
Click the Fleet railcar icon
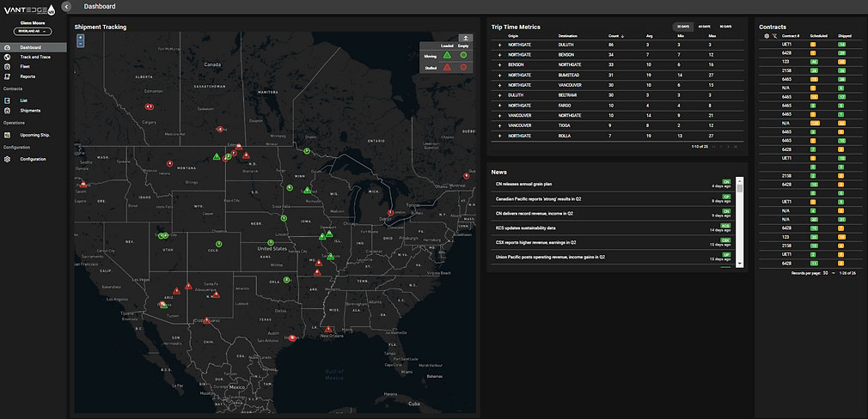pos(7,66)
